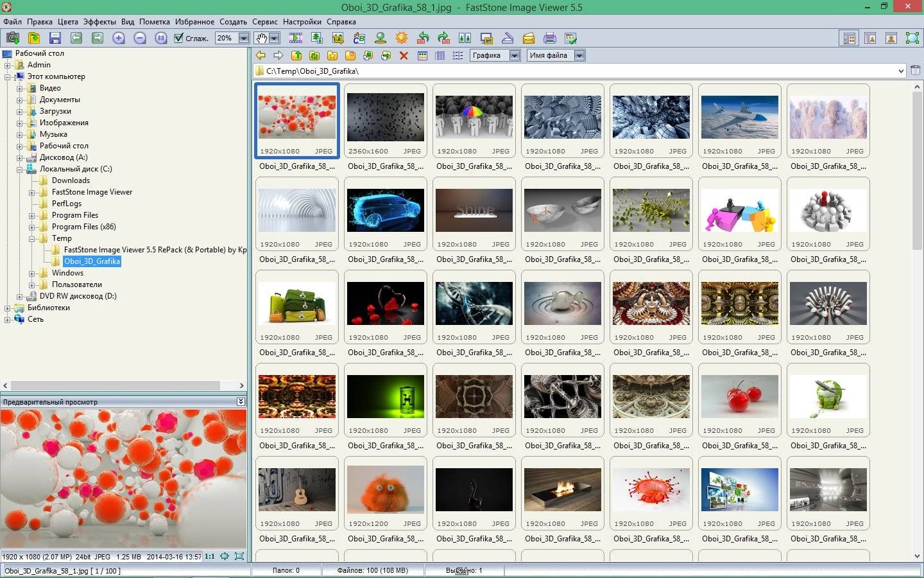Toggle browser layout with preview below tree
The image size is (924, 578).
coord(849,39)
